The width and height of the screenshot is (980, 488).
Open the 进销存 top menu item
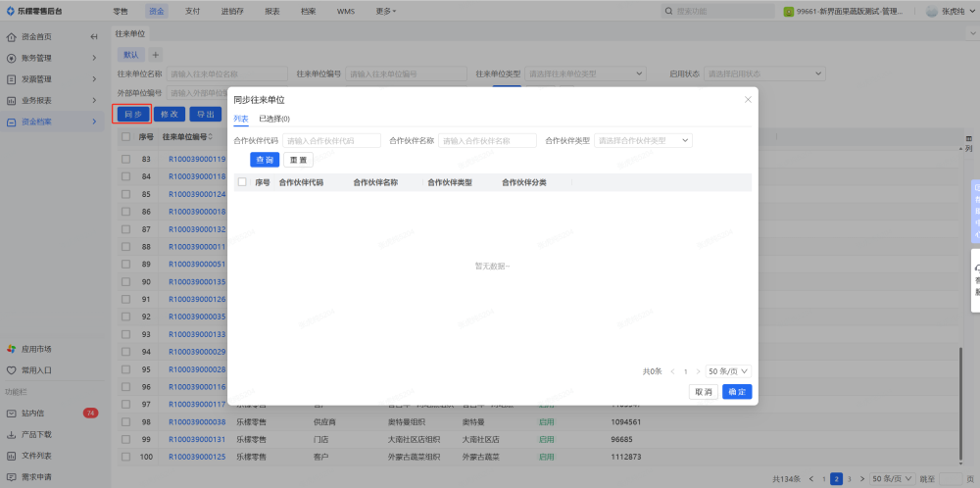[232, 11]
